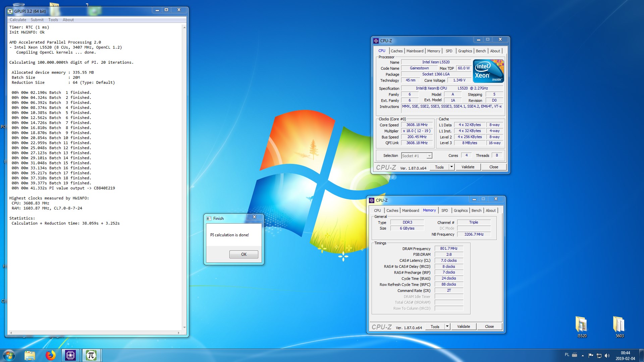Switch to Graphics tab in upper CPU-Z
The width and height of the screenshot is (644, 362).
tap(465, 51)
